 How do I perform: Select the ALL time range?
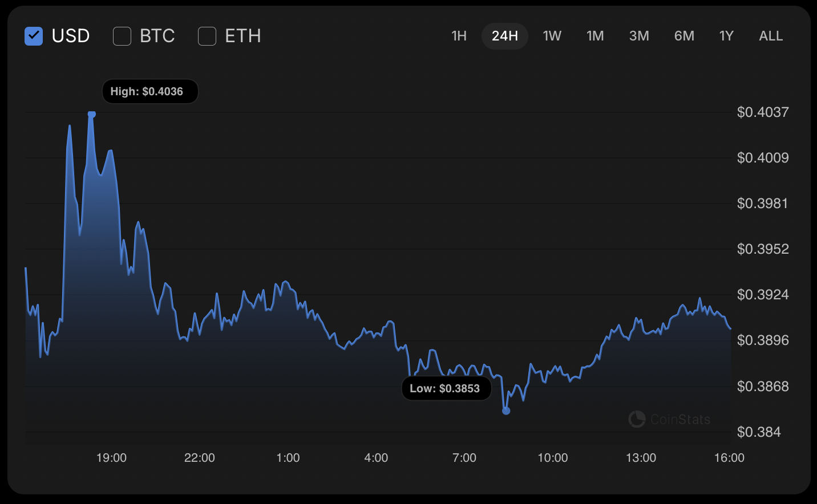coord(771,36)
